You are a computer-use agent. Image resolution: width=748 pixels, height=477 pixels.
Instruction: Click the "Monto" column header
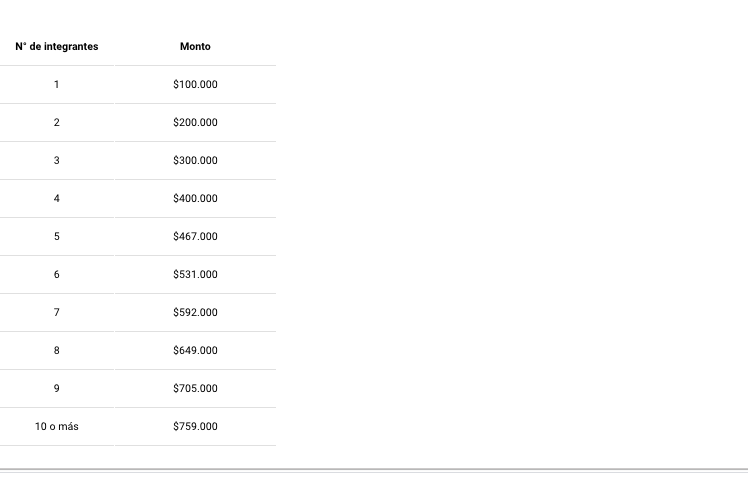(x=195, y=46)
